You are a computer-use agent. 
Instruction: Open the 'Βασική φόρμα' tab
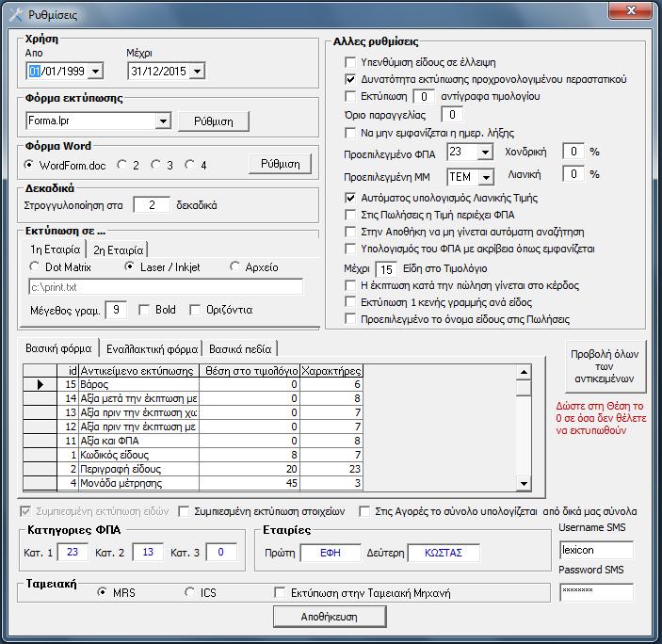(58, 348)
